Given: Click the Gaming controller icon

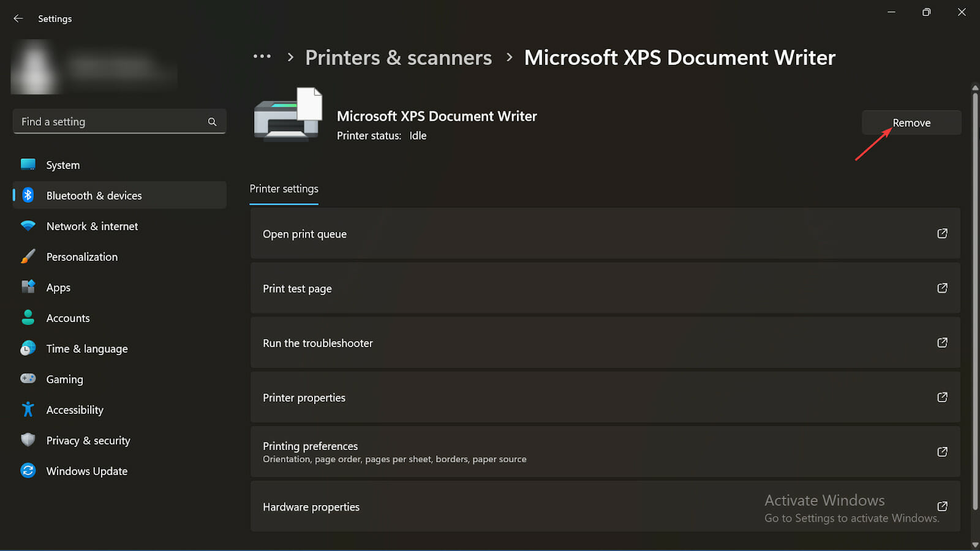Looking at the screenshot, I should [28, 378].
